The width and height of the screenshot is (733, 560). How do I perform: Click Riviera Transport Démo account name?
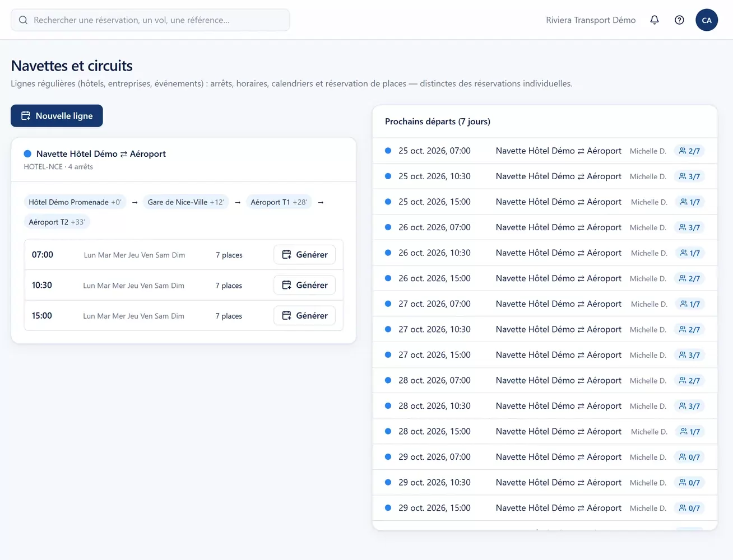591,20
